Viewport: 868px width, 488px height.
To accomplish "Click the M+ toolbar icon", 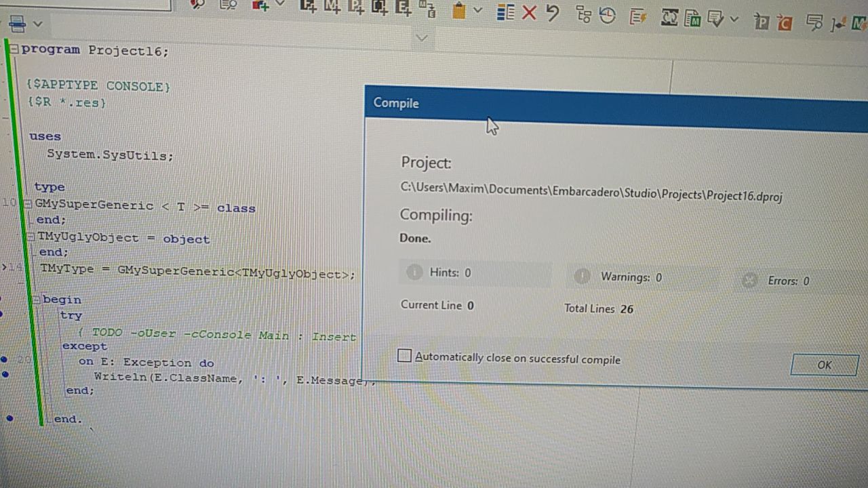I will pos(332,7).
